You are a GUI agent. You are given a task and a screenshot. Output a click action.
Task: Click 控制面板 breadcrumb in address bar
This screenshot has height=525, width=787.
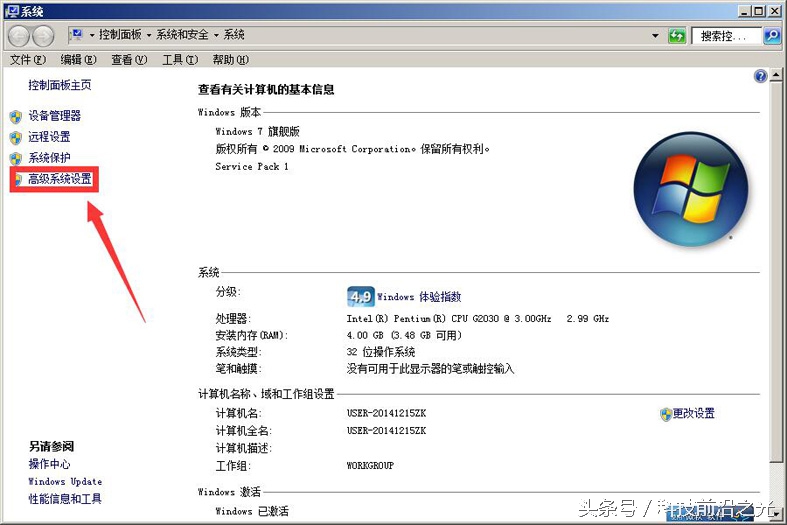120,35
